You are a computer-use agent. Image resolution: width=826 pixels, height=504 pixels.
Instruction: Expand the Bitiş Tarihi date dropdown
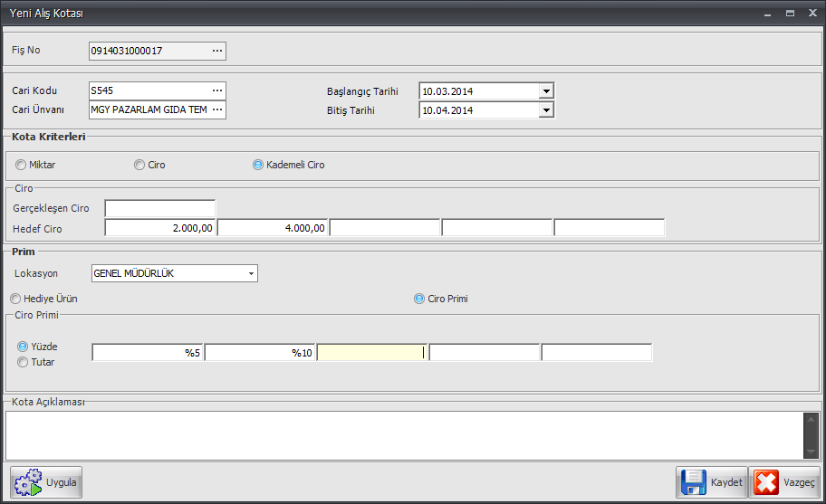[x=546, y=110]
